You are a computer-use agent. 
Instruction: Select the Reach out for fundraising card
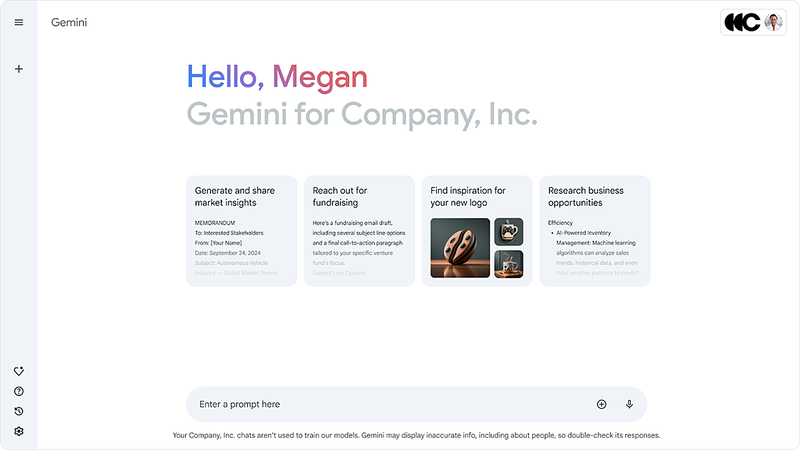click(x=359, y=231)
